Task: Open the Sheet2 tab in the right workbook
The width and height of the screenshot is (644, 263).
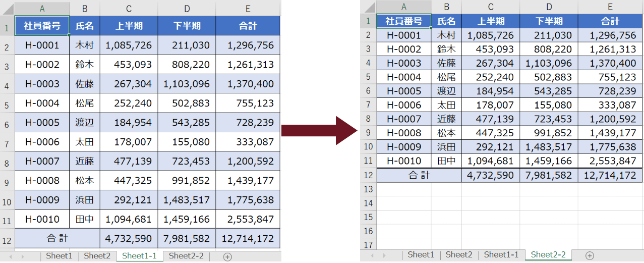Action: tap(459, 255)
